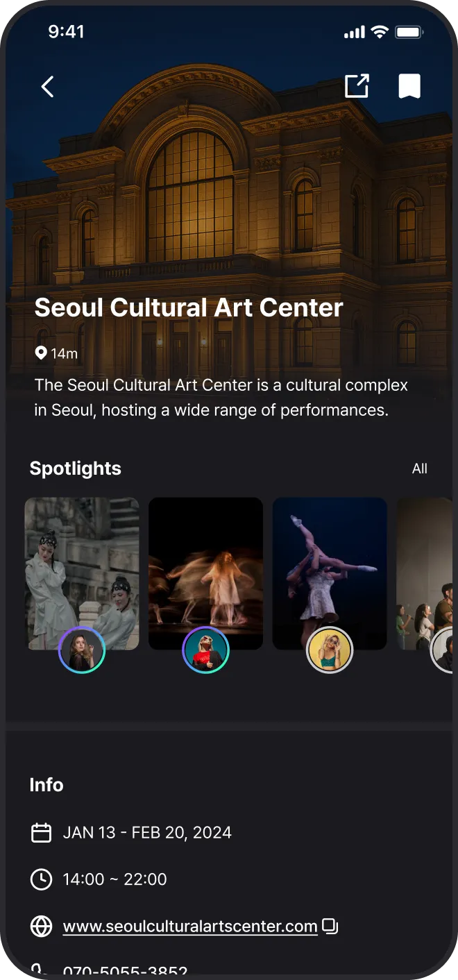
Task: Tap the 14m distance label
Action: [65, 353]
